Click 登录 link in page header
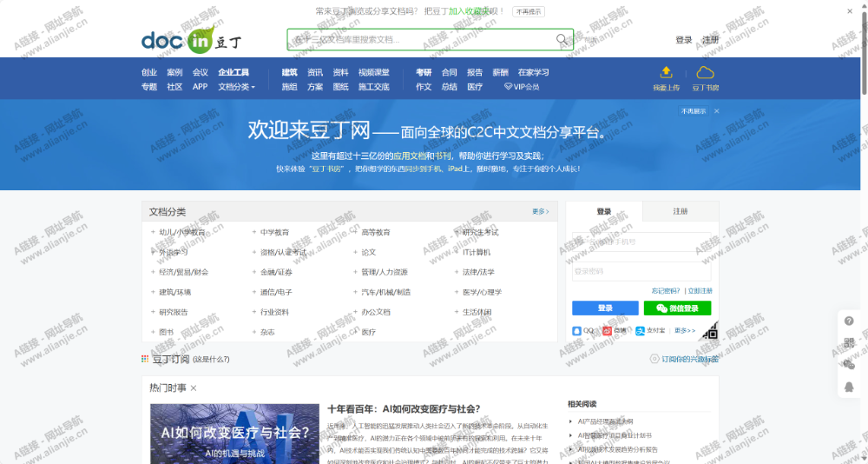 coord(684,40)
